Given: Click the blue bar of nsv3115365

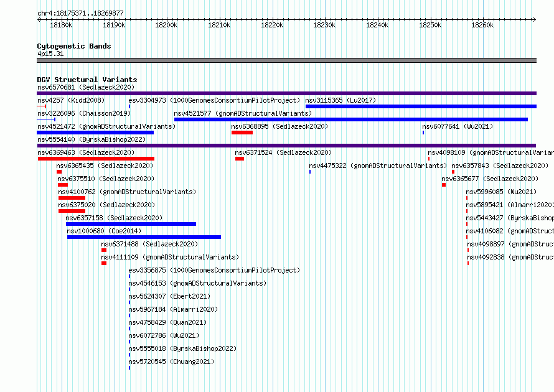Looking at the screenshot, I should 421,106.
